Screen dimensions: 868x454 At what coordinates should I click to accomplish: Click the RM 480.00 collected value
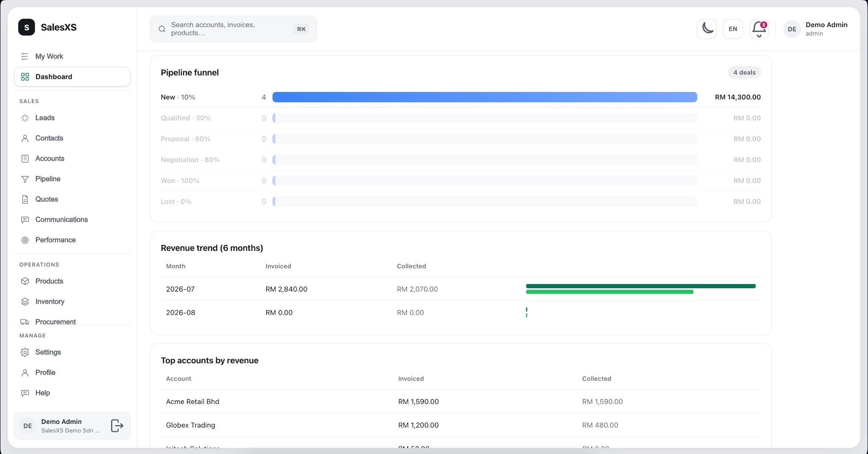tap(600, 425)
